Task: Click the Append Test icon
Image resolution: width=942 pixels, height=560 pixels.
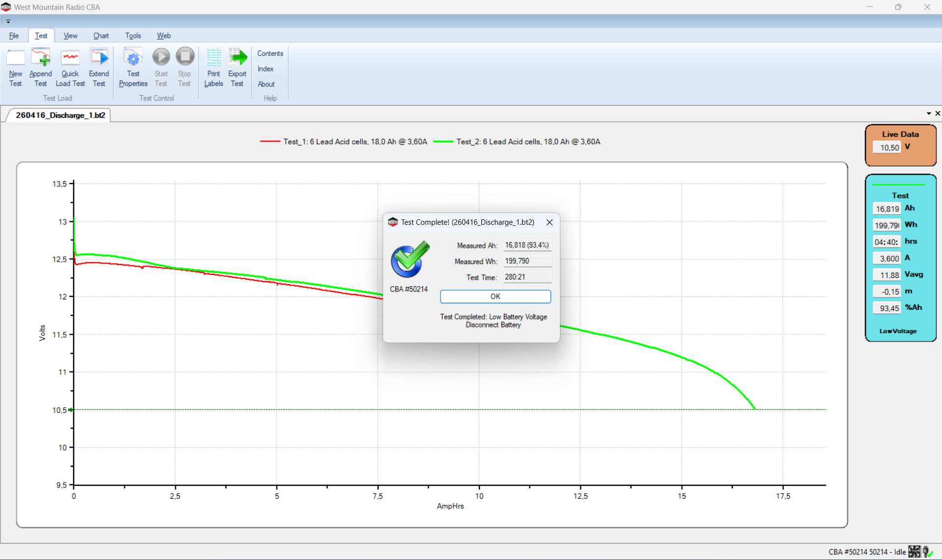Action: pos(40,58)
